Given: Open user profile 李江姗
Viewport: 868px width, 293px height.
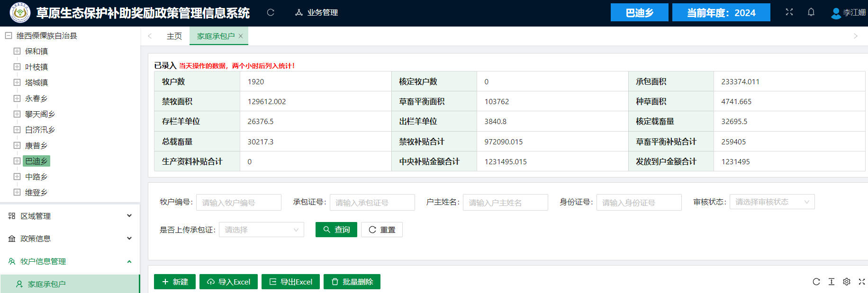Looking at the screenshot, I should [849, 13].
